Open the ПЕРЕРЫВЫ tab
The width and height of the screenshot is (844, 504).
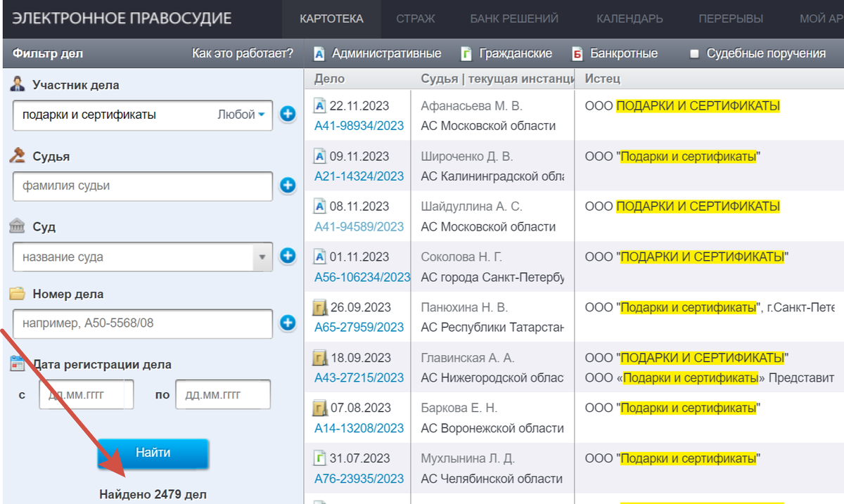coord(731,19)
